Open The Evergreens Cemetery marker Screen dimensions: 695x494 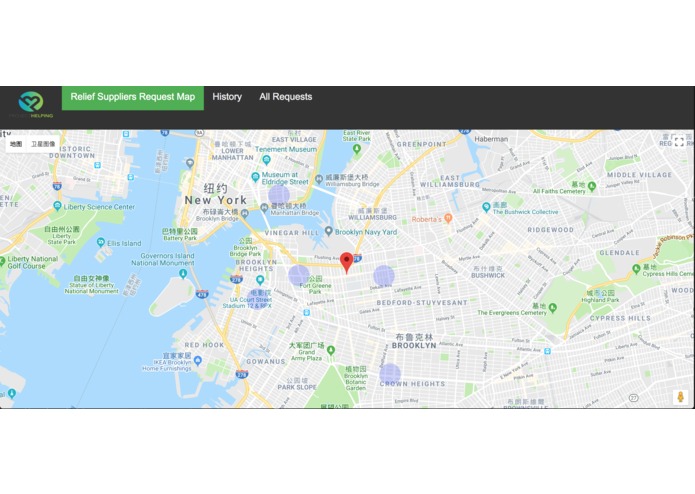tap(552, 307)
